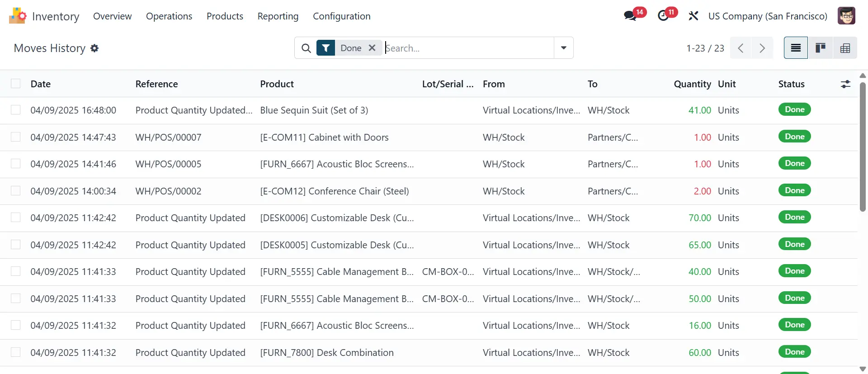Viewport: 868px width, 374px height.
Task: Open the Moves History gear settings
Action: (94, 48)
